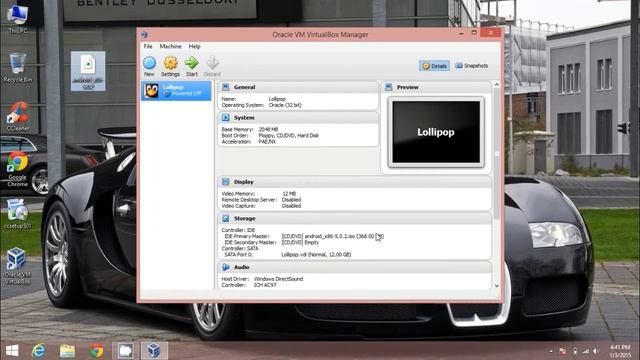The width and height of the screenshot is (640, 360).
Task: Click the volume icon in system tray
Action: (596, 351)
